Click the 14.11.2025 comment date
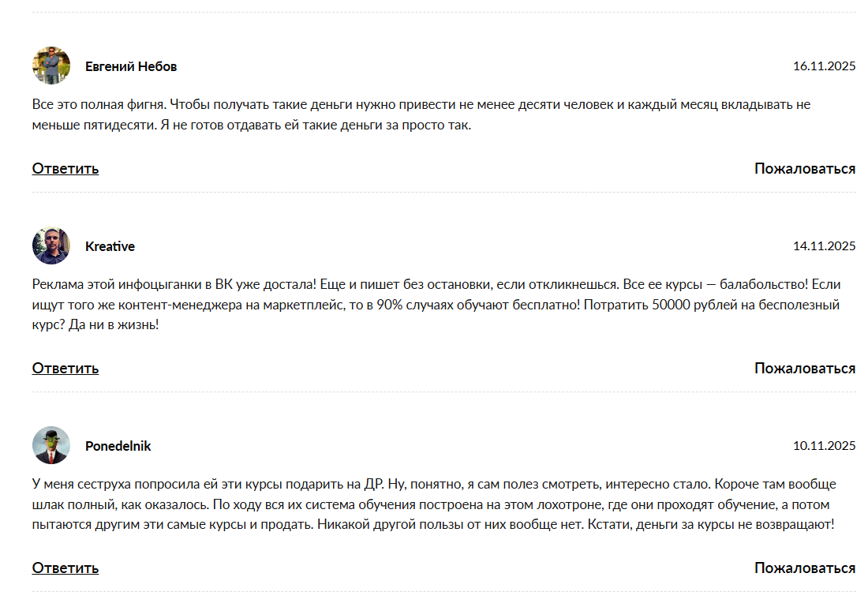 pyautogui.click(x=824, y=246)
